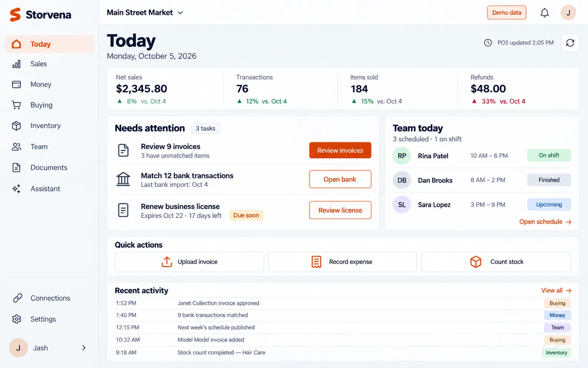This screenshot has height=368, width=588.
Task: Click the invoice document icon beside Review 9 invoices
Action: [123, 150]
